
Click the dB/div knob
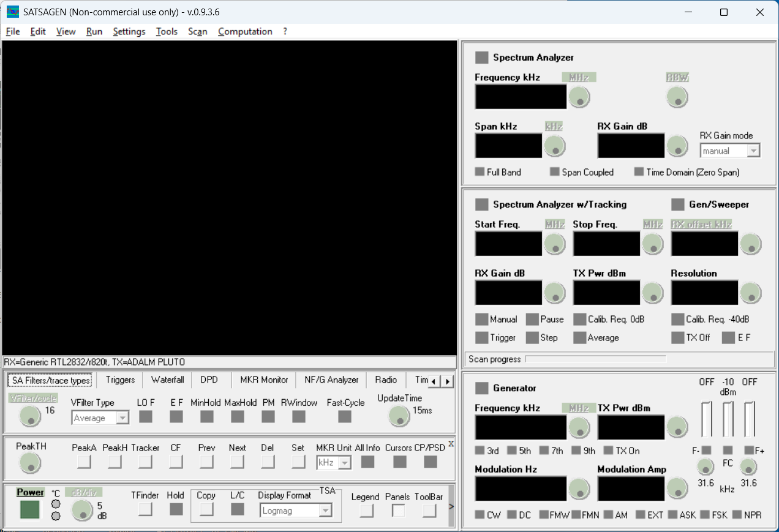[82, 510]
